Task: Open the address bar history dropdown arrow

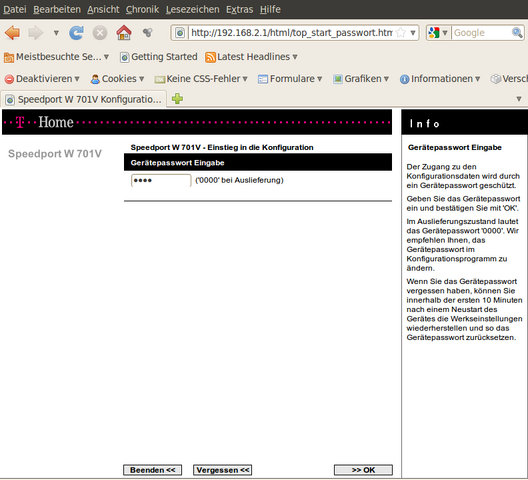Action: click(413, 33)
